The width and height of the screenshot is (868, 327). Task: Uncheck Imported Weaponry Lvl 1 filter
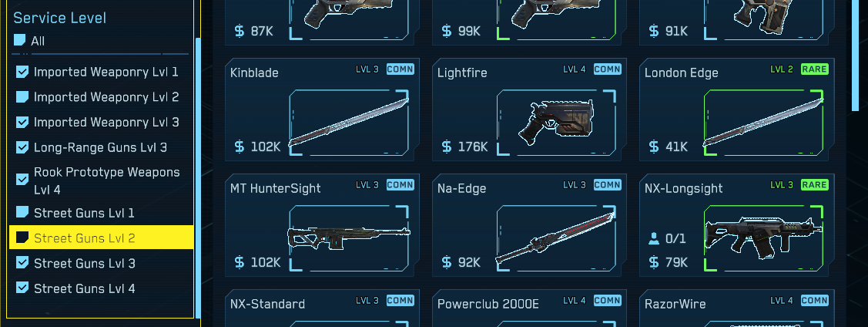[22, 72]
